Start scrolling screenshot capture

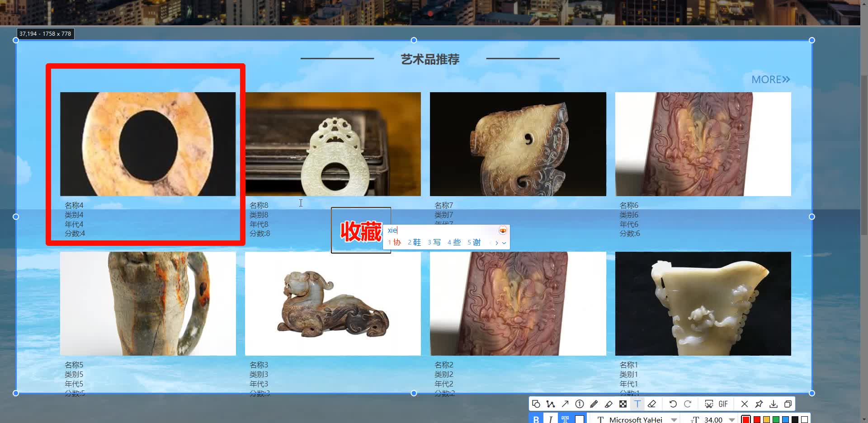[x=709, y=404]
